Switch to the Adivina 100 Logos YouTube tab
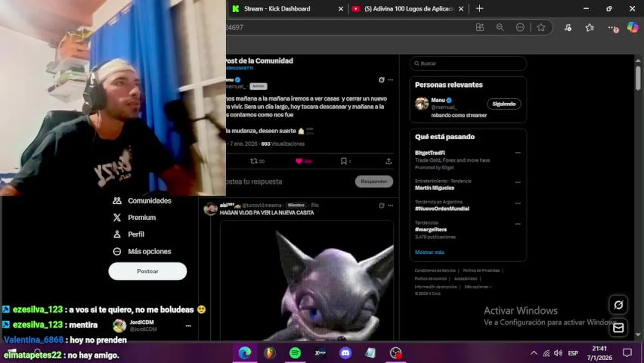Viewport: 644px width, 363px height. 409,9
